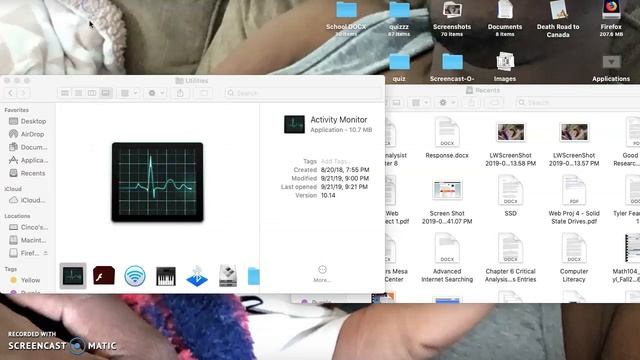Open group-by dropdown in Recents toolbar
This screenshot has height=360, width=640.
(x=420, y=102)
